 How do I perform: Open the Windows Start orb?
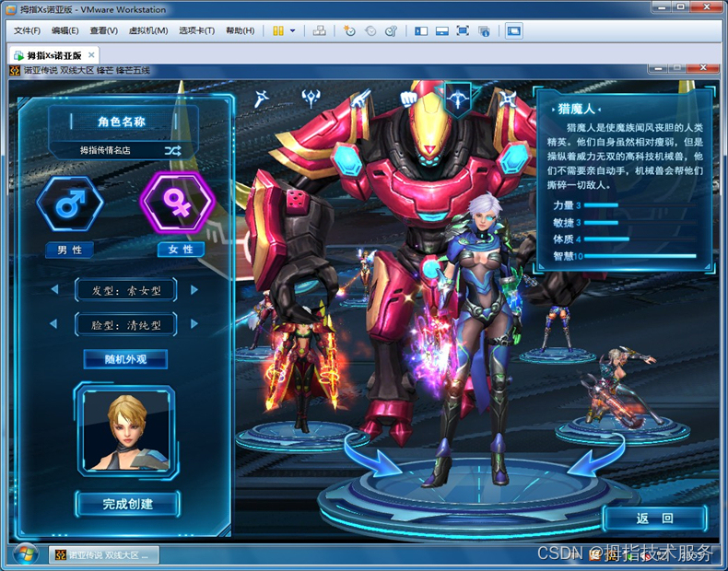point(26,555)
